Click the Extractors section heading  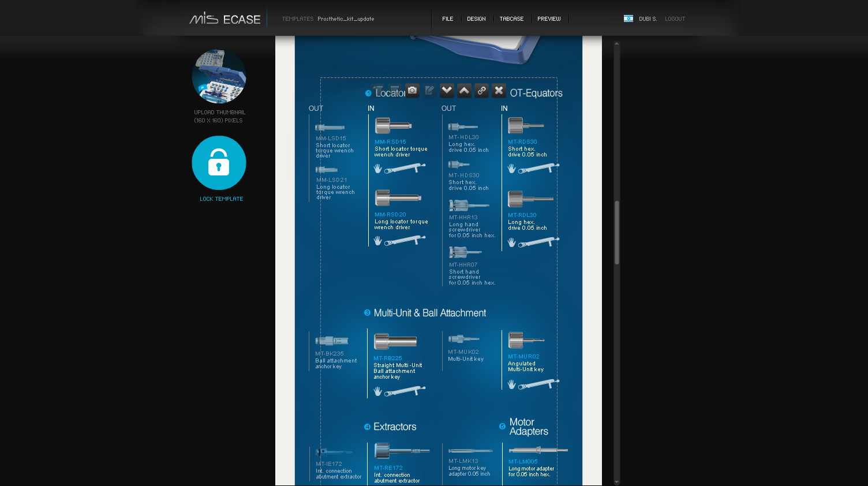click(x=395, y=427)
